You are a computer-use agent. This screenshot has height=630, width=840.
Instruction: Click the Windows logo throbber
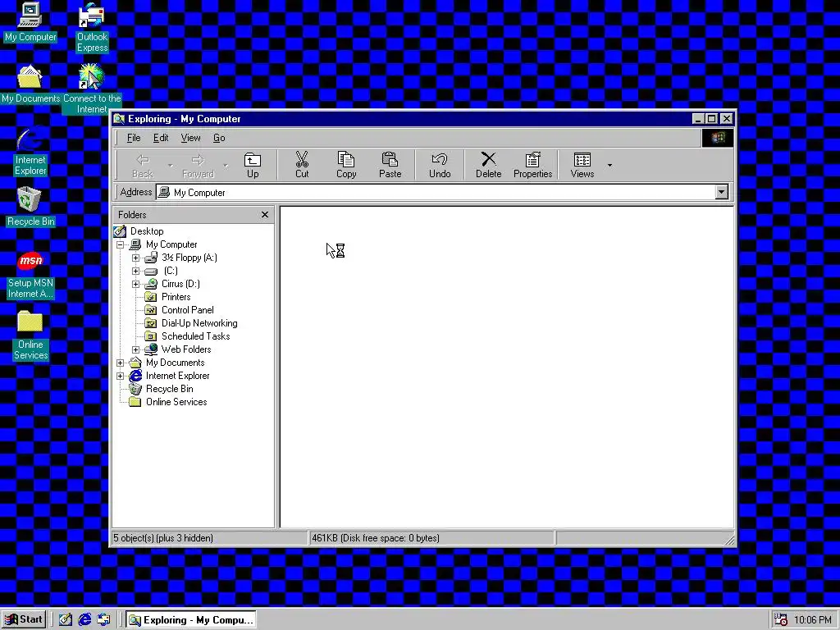tap(717, 138)
